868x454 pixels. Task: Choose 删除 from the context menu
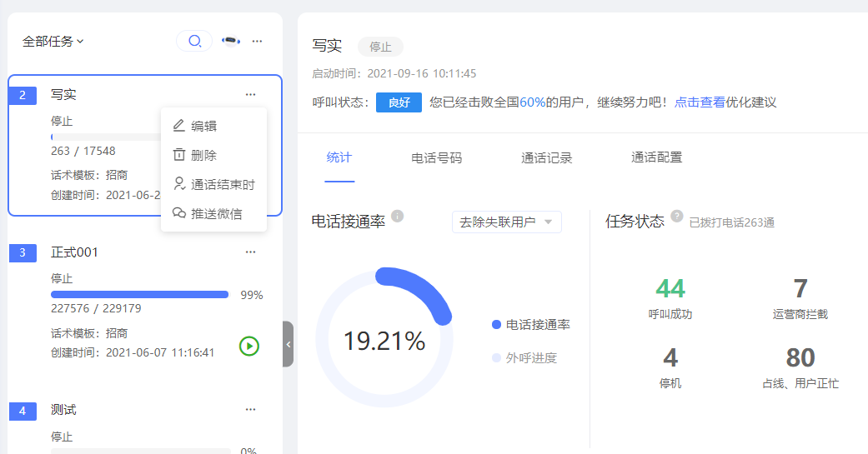coord(213,156)
